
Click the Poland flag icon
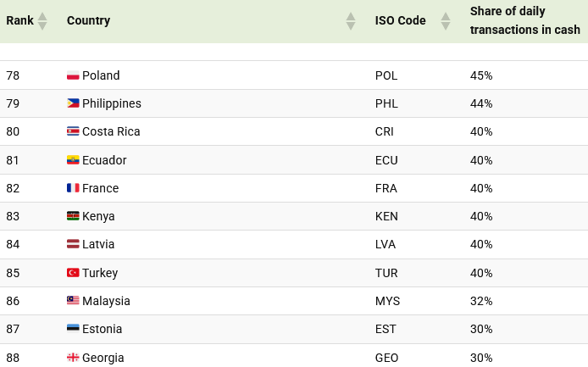(73, 75)
